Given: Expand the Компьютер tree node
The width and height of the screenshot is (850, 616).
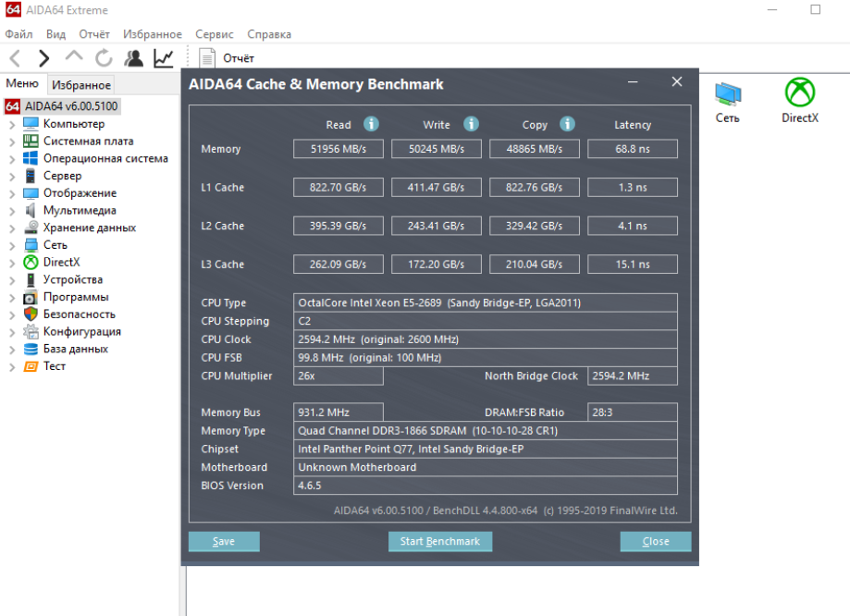Looking at the screenshot, I should coord(12,125).
